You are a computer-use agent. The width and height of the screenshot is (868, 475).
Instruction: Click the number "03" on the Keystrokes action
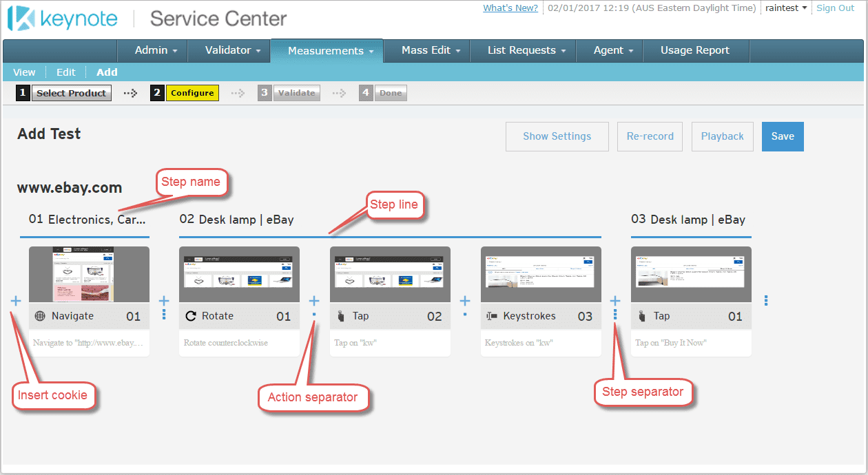[x=585, y=316]
